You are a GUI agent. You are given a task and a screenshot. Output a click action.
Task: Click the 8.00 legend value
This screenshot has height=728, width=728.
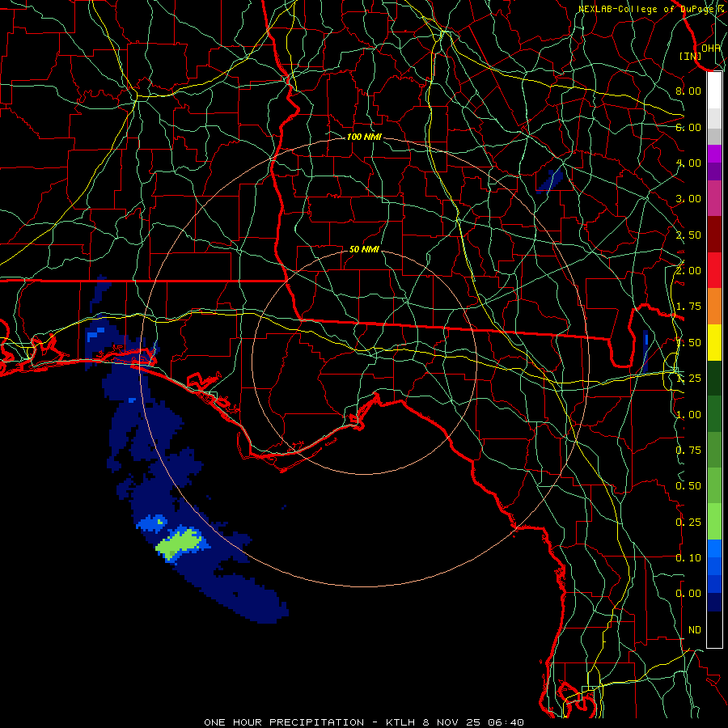tap(688, 91)
